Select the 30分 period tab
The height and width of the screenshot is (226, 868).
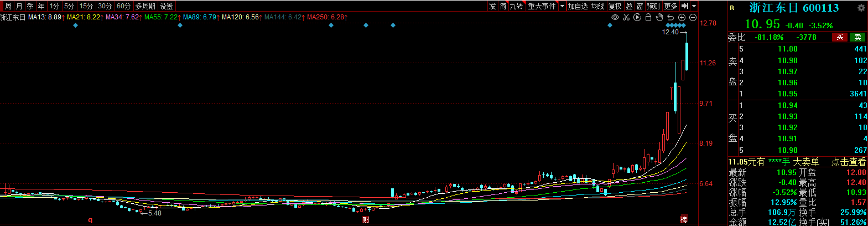pyautogui.click(x=105, y=6)
